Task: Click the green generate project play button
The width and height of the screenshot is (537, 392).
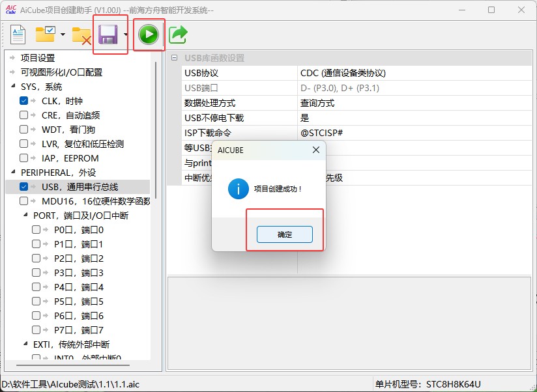Action: click(149, 35)
